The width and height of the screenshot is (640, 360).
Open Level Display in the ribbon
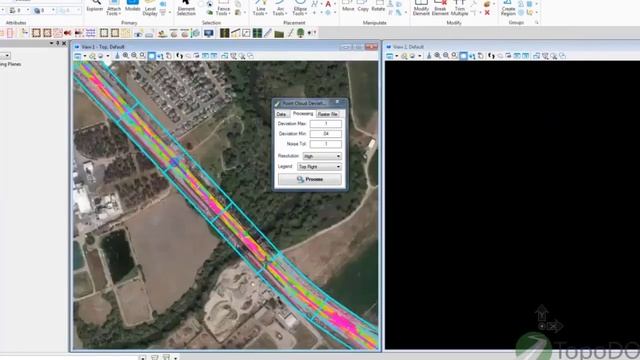[150, 8]
